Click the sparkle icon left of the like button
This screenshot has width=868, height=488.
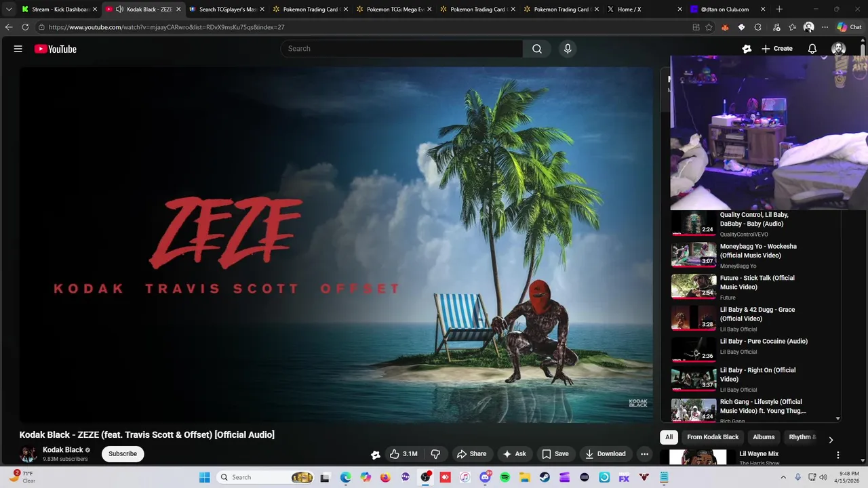(x=375, y=455)
